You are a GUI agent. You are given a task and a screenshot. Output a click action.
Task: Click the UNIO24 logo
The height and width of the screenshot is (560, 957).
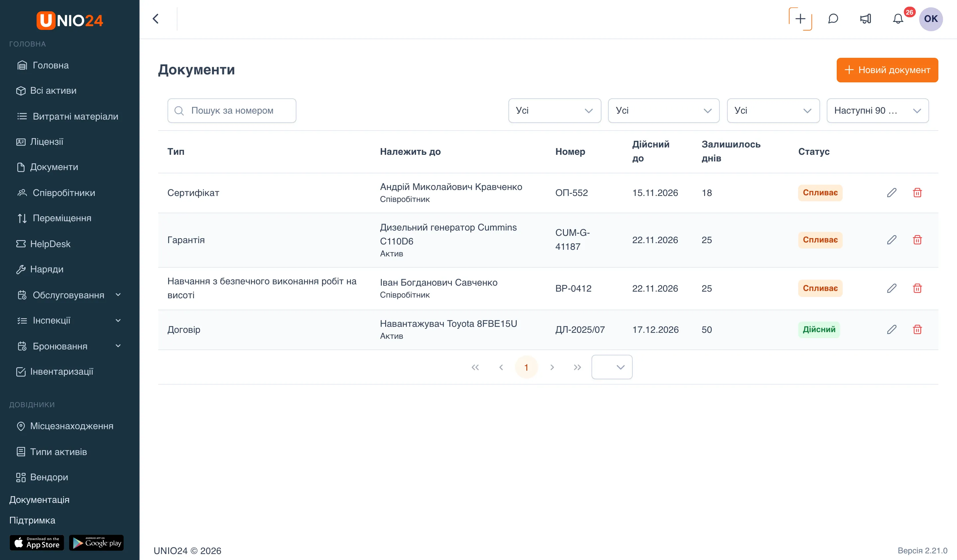[69, 20]
